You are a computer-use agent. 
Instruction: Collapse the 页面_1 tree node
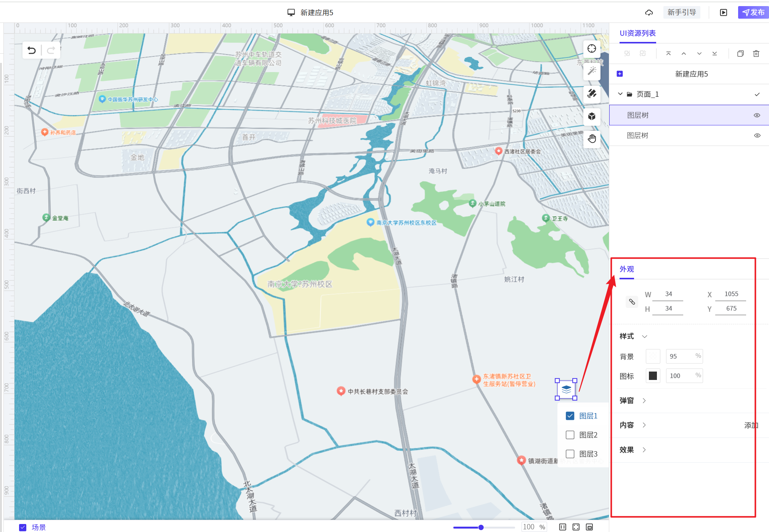click(620, 94)
